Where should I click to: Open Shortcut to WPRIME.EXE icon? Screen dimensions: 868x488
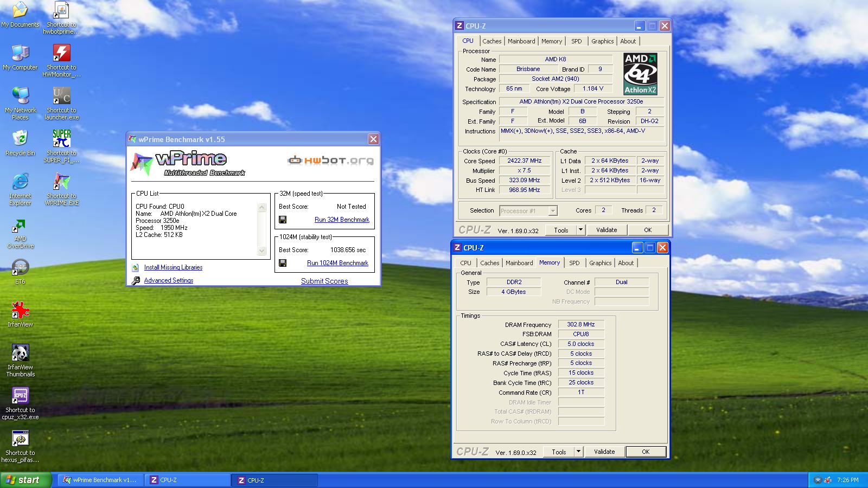coord(61,189)
